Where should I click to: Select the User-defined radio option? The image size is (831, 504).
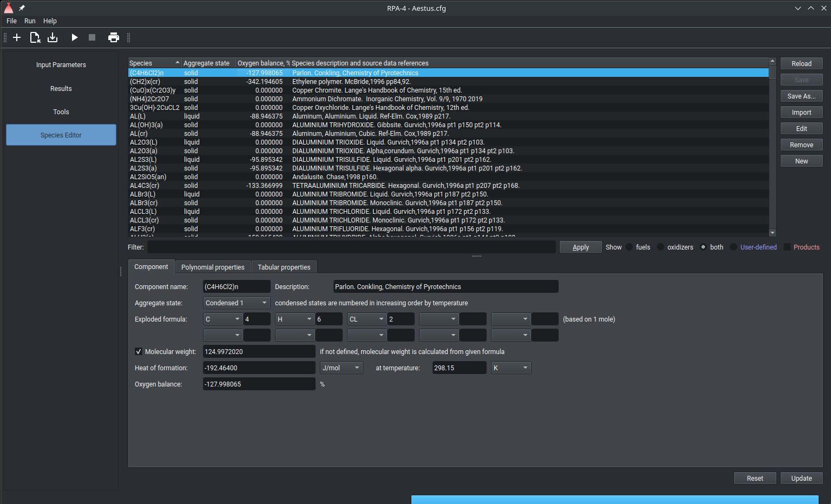(x=734, y=247)
